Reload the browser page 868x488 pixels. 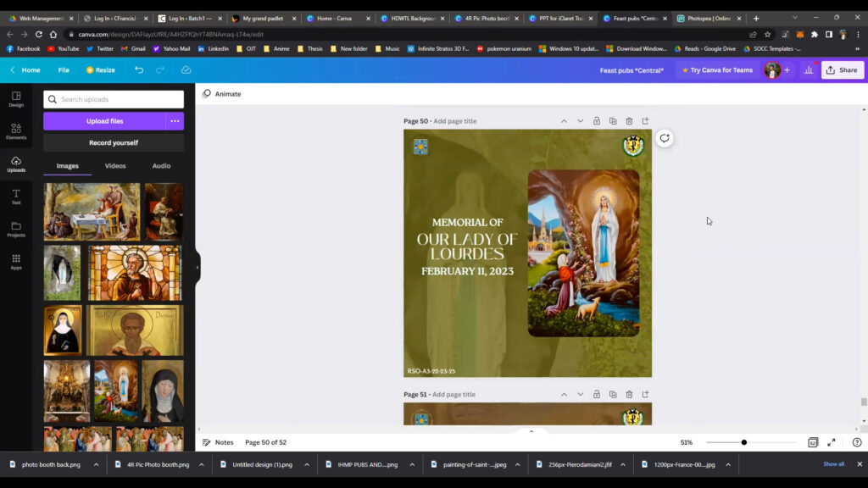pyautogui.click(x=39, y=34)
